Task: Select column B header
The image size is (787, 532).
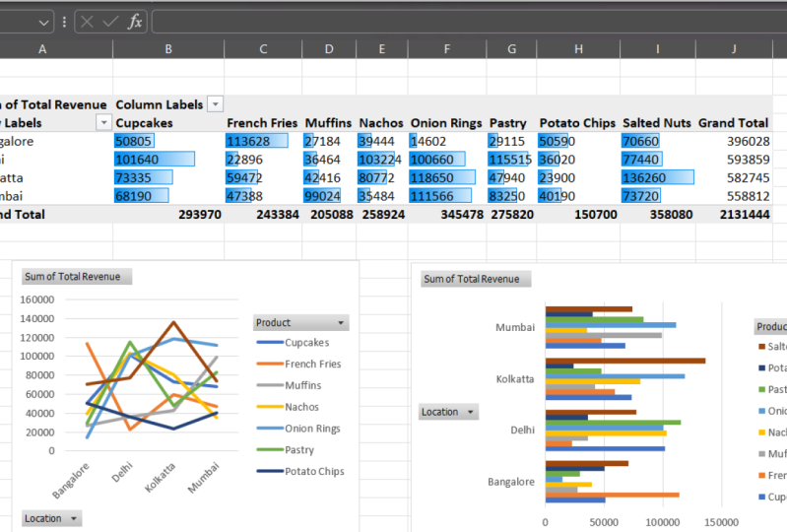Action: coord(168,49)
